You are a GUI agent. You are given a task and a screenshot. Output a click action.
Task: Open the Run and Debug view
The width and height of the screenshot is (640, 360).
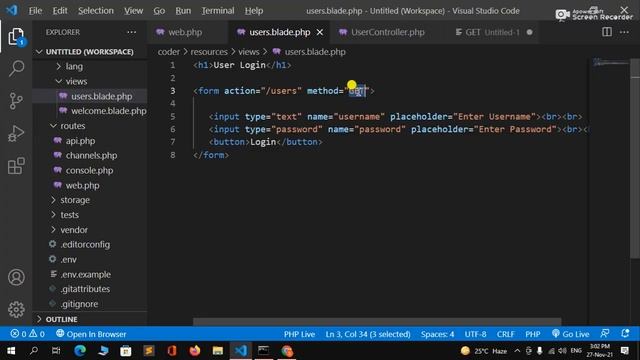[16, 133]
